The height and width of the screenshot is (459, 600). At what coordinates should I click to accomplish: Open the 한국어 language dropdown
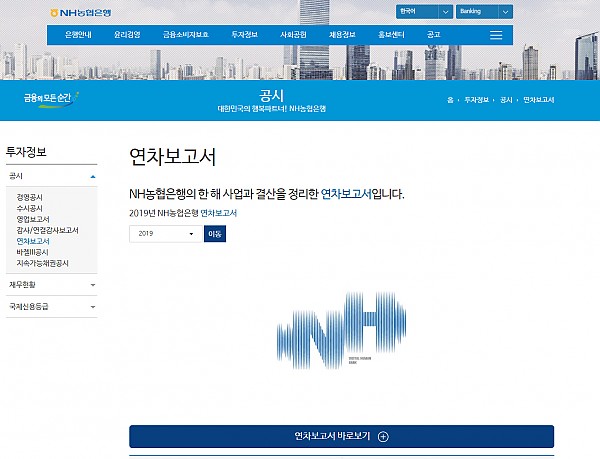point(424,11)
